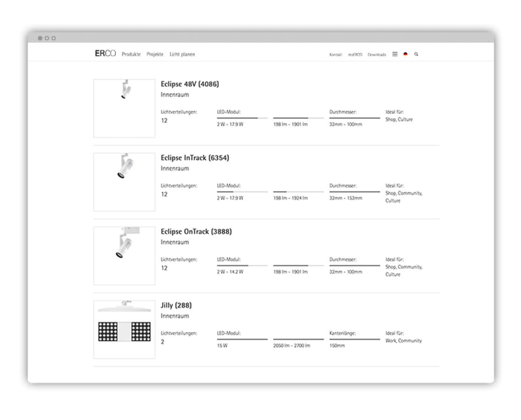Click Lichtverteilungen value 2 for Jilly
521x420 pixels.
[163, 342]
